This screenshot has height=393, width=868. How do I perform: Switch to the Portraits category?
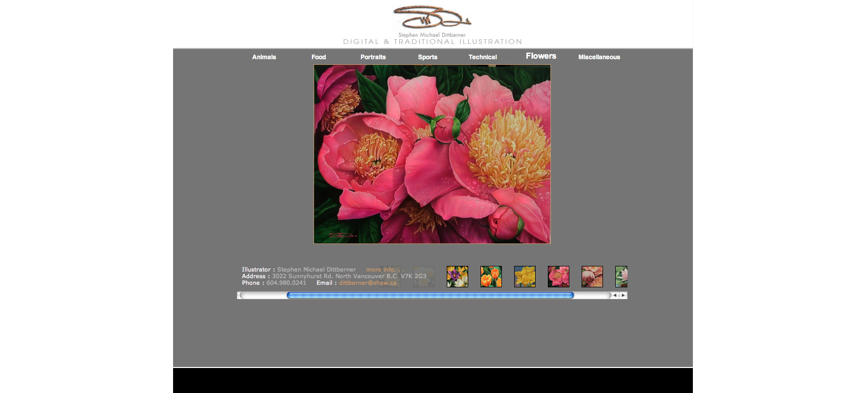point(373,57)
